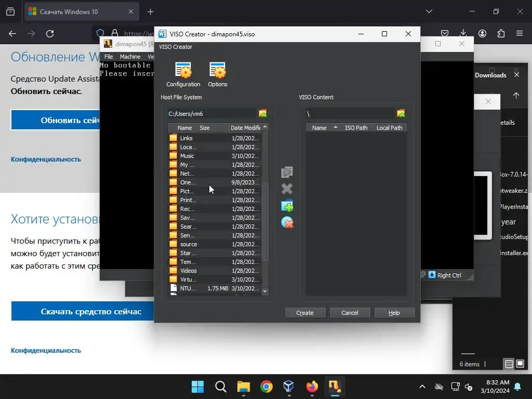Sort host files by Name column
The image size is (532, 399).
coord(183,128)
